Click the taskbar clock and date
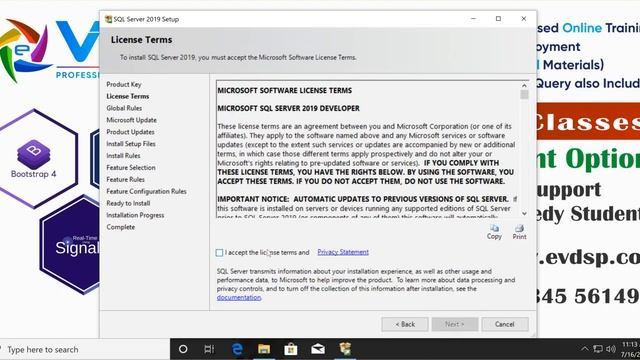 630,349
